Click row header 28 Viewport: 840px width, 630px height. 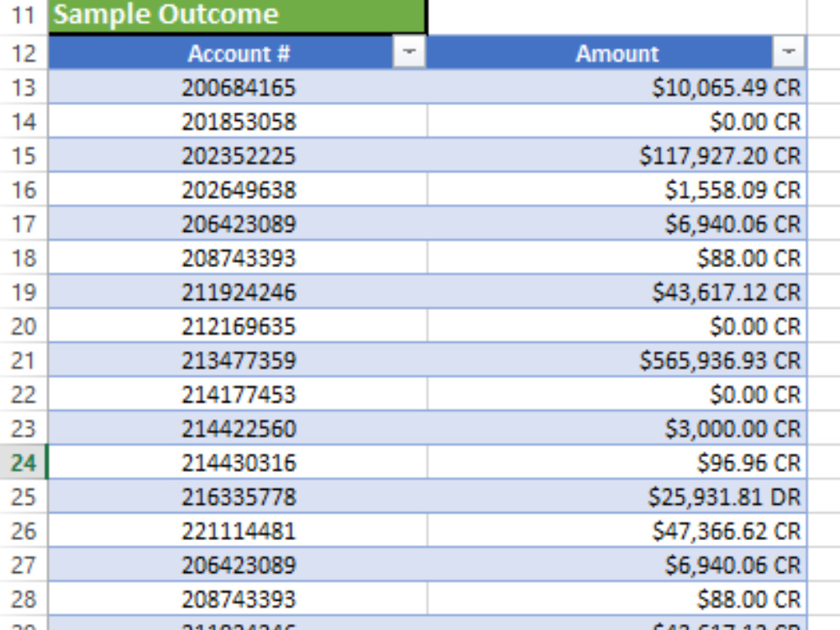pos(24,599)
